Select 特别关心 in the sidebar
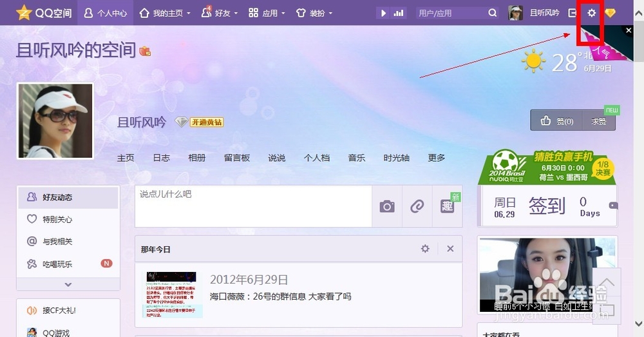 tap(68, 220)
